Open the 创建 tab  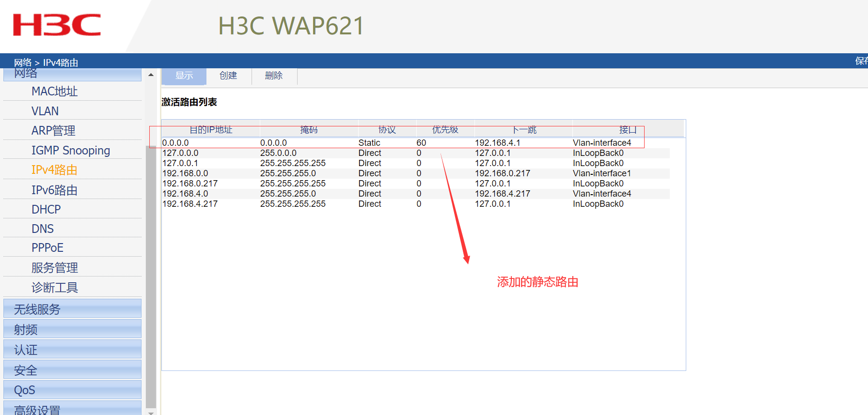pos(228,76)
